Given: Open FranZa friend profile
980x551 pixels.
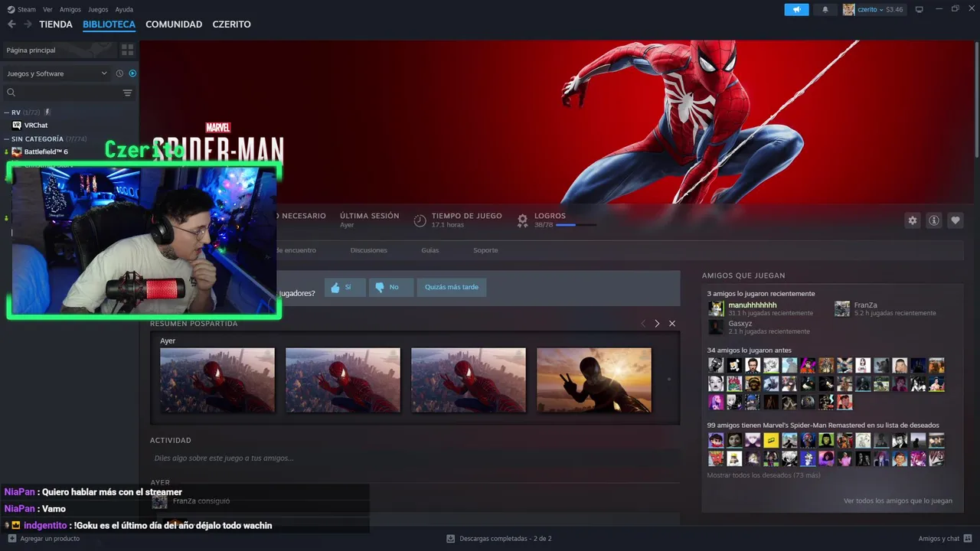Looking at the screenshot, I should pyautogui.click(x=867, y=305).
